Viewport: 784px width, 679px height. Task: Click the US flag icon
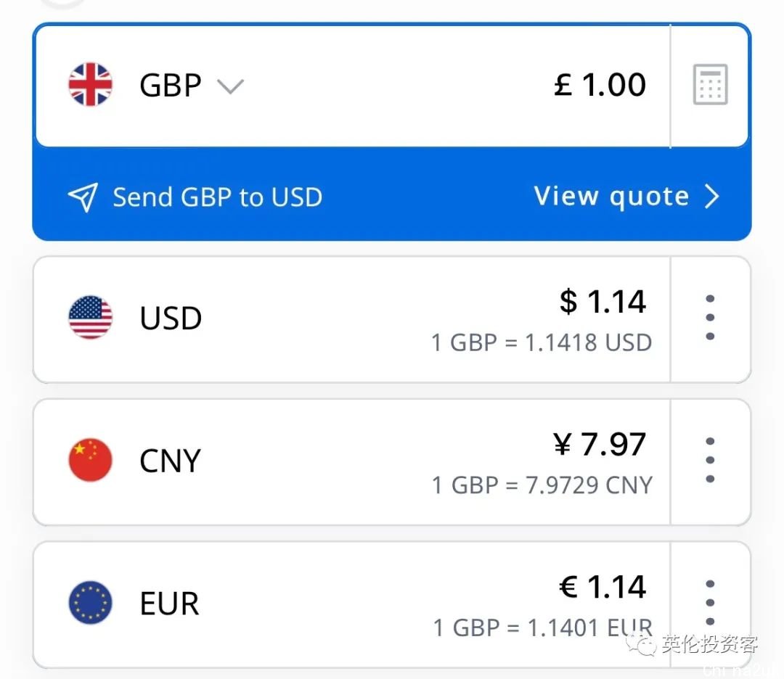pyautogui.click(x=91, y=317)
